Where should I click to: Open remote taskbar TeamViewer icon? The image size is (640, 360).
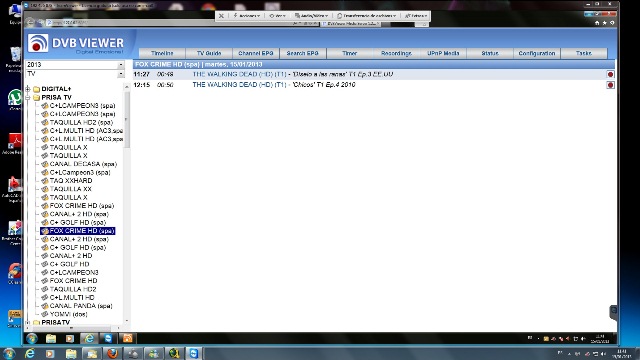pos(108,338)
